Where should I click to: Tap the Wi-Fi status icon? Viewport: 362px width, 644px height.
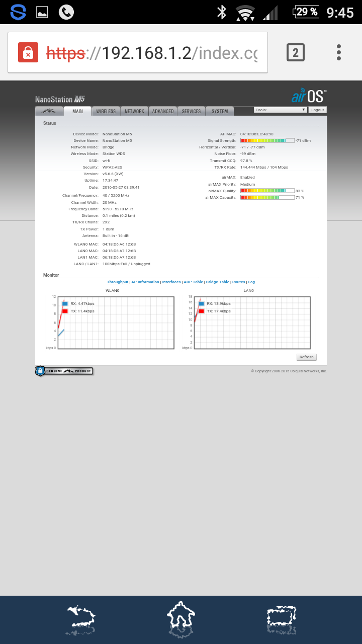[245, 13]
